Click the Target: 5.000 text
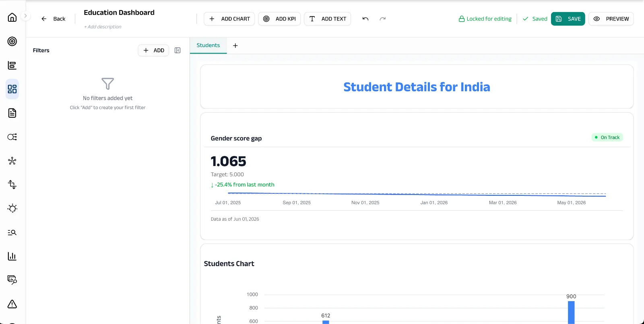This screenshot has width=644, height=324. (x=227, y=174)
